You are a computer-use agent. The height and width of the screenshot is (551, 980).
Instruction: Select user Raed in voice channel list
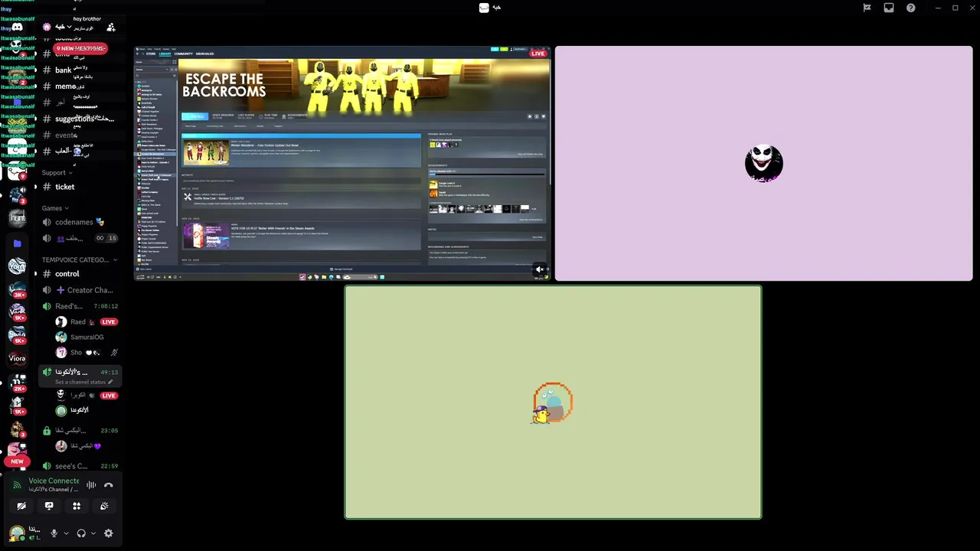pos(77,322)
